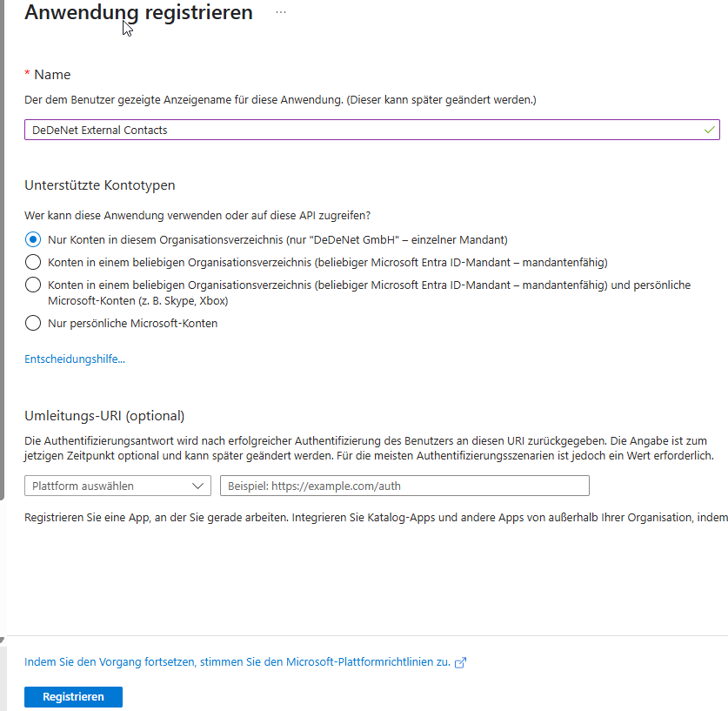
Task: Click the "Anwendung registrieren" page title
Action: [138, 12]
